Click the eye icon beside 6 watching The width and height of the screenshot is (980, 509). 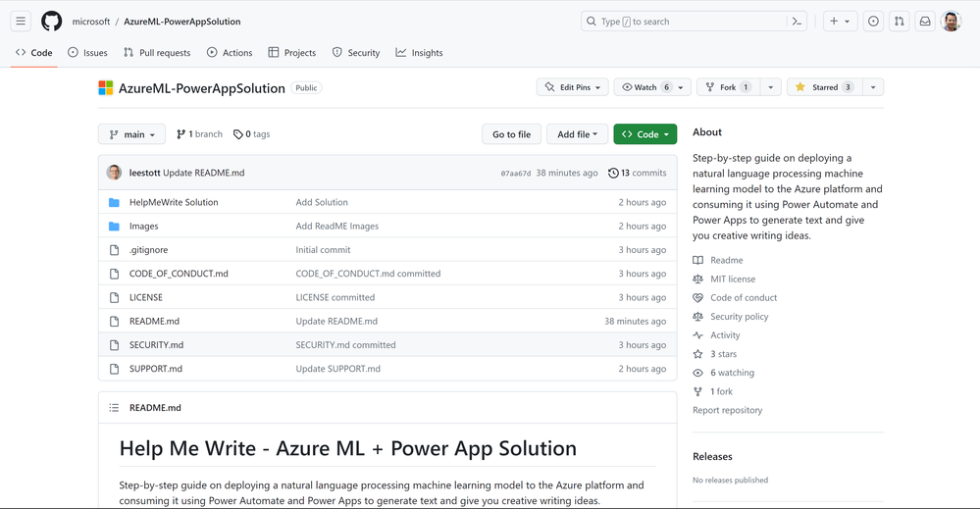pyautogui.click(x=698, y=373)
